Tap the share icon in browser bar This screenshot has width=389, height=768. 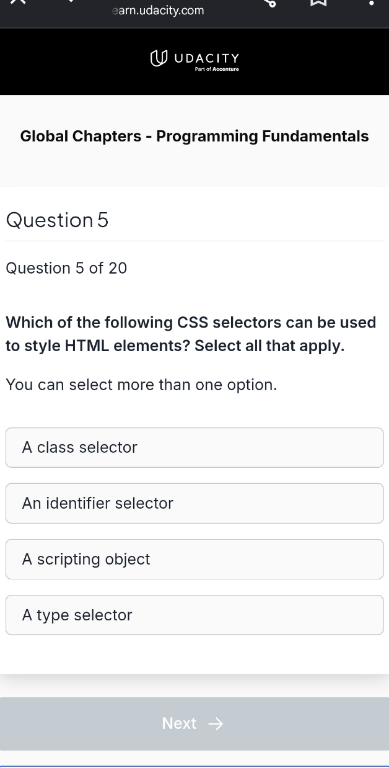pyautogui.click(x=270, y=2)
